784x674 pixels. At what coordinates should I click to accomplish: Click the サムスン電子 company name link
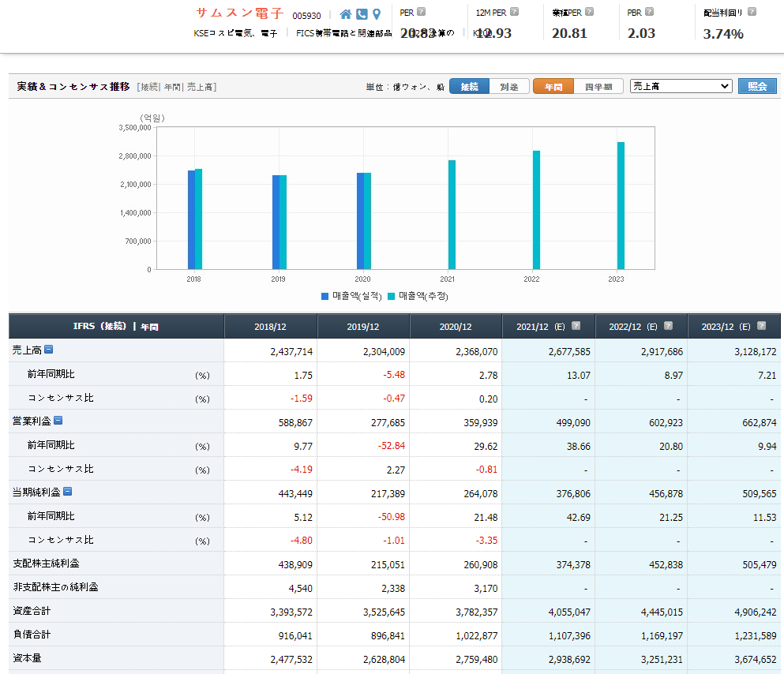click(239, 13)
